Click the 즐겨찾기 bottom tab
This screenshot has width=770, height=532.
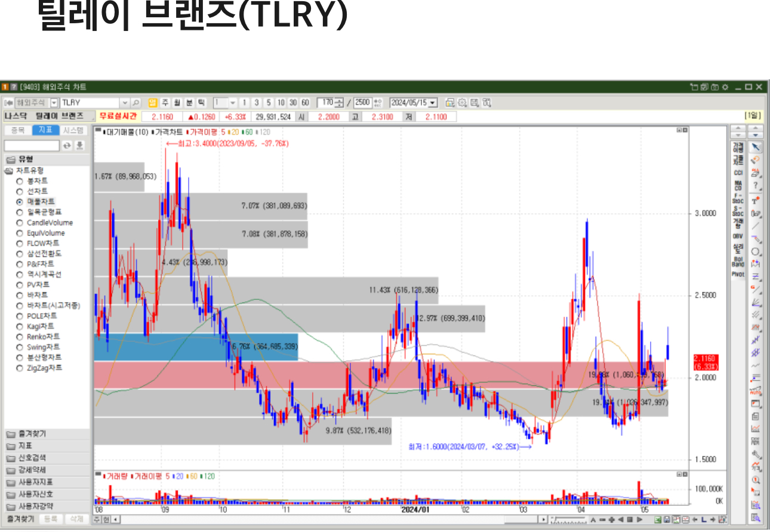tap(20, 519)
